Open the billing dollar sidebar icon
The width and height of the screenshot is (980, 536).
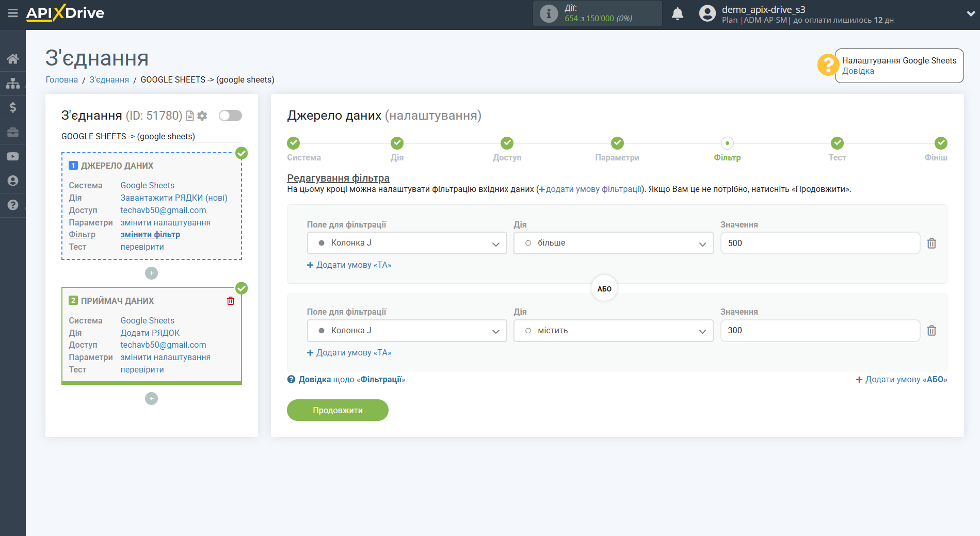tap(13, 107)
